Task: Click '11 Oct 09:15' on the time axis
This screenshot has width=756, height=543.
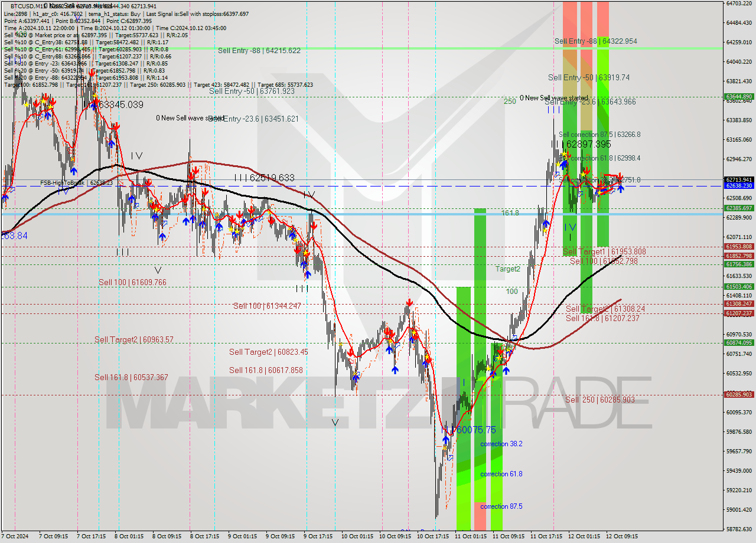Action: pos(509,537)
